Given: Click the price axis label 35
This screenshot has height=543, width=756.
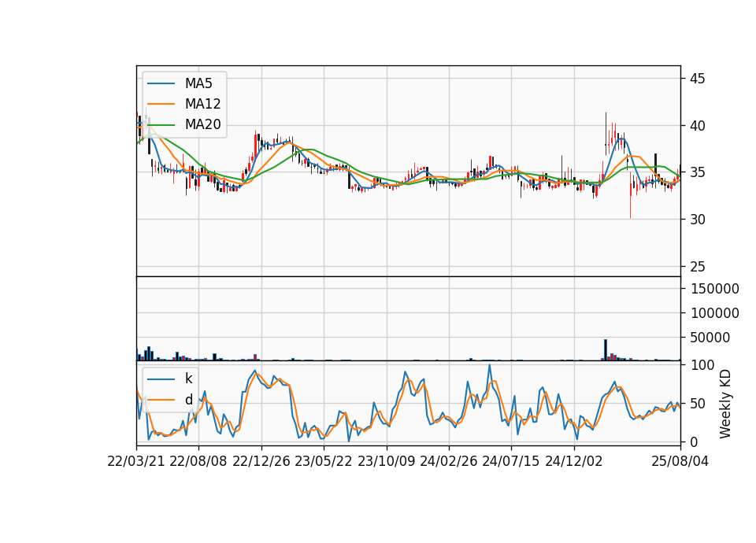Looking at the screenshot, I should (x=697, y=172).
